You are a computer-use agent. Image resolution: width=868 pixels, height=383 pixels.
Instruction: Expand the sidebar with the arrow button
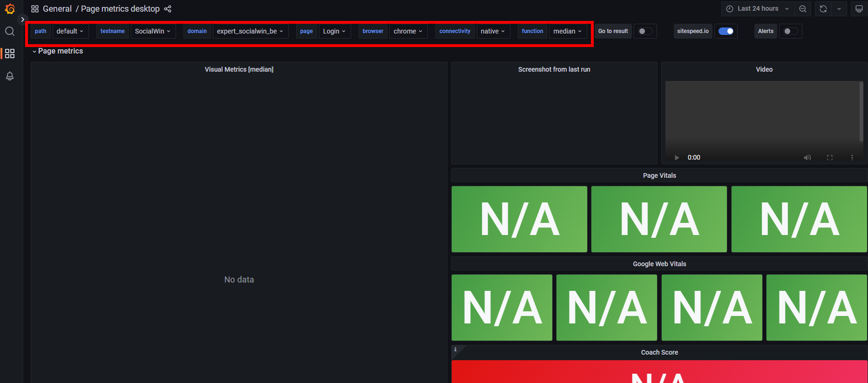[22, 20]
